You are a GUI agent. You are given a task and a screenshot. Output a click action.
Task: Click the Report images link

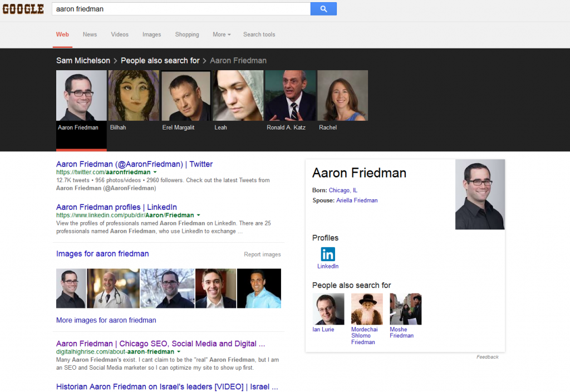[x=263, y=254]
